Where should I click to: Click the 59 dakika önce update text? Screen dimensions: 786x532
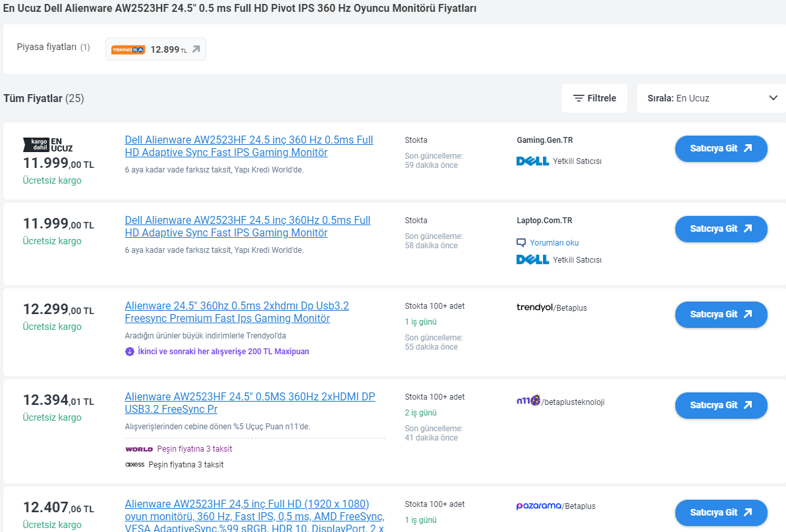click(431, 165)
